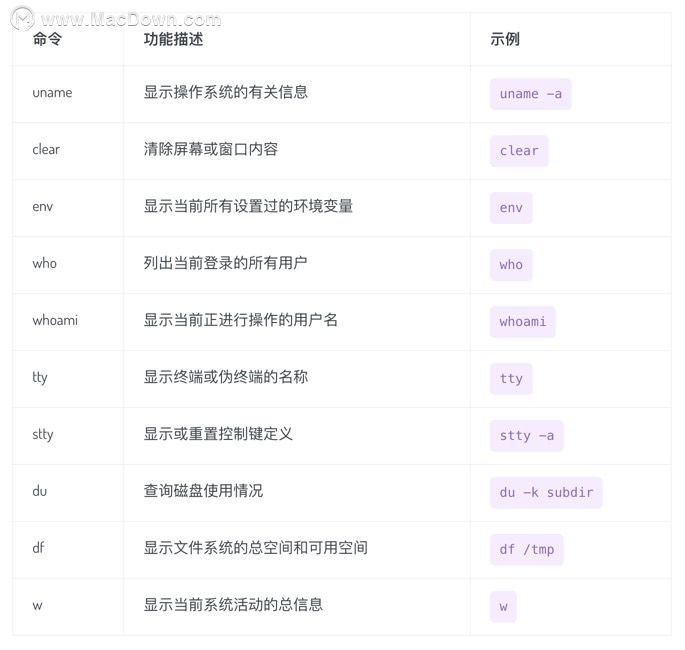Select the 'uname -a' code example

[x=530, y=94]
